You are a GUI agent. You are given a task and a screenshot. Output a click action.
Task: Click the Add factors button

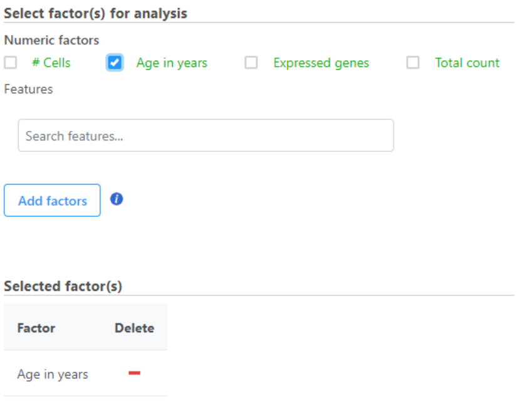tap(52, 201)
